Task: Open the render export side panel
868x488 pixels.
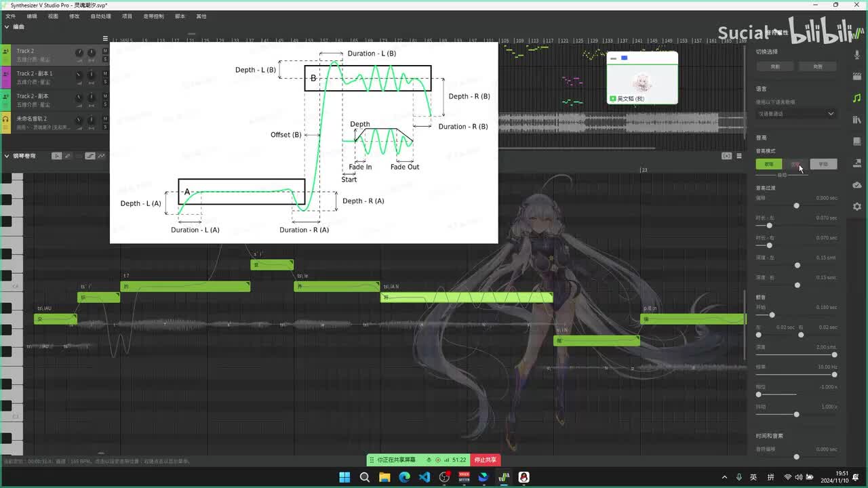Action: [x=857, y=163]
